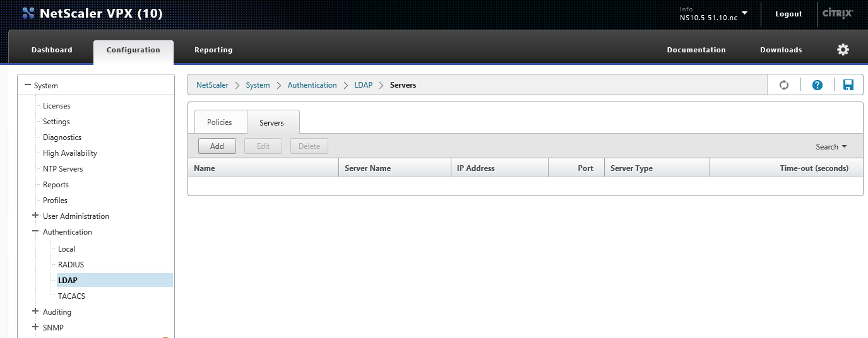
Task: Click the Delete button
Action: [x=309, y=146]
